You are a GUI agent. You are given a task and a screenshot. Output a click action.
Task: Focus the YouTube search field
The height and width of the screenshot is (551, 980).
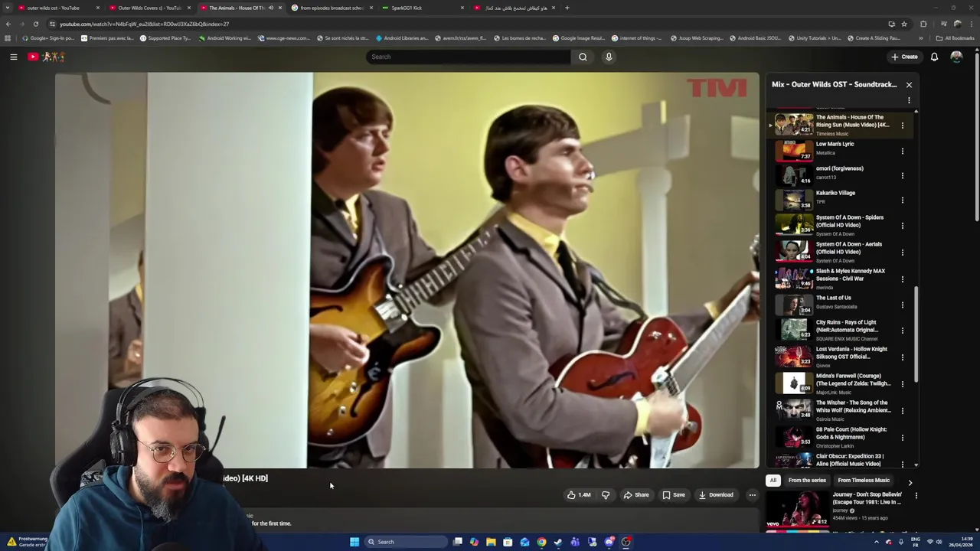pos(469,57)
